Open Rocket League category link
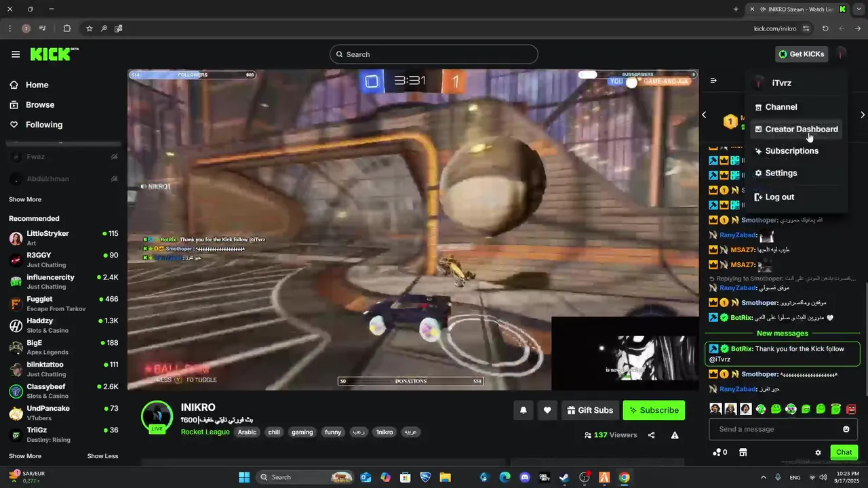This screenshot has height=488, width=868. [205, 432]
